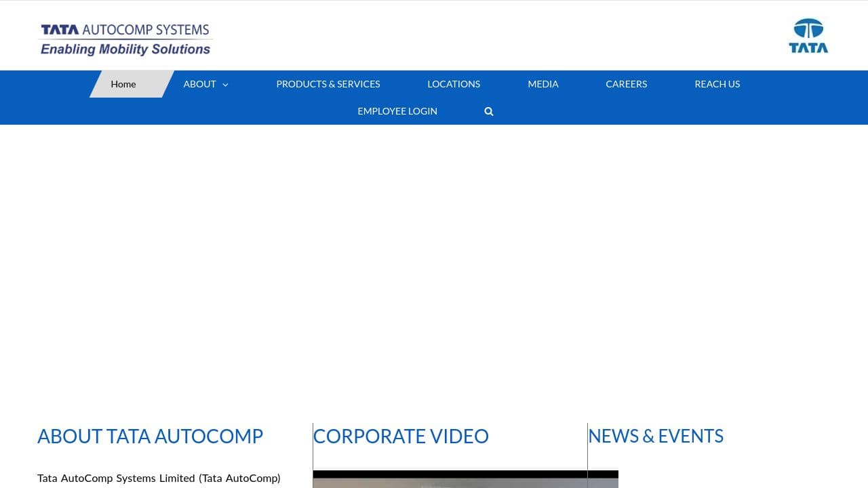Open the MEDIA menu item
Viewport: 868px width, 488px height.
pyautogui.click(x=543, y=84)
